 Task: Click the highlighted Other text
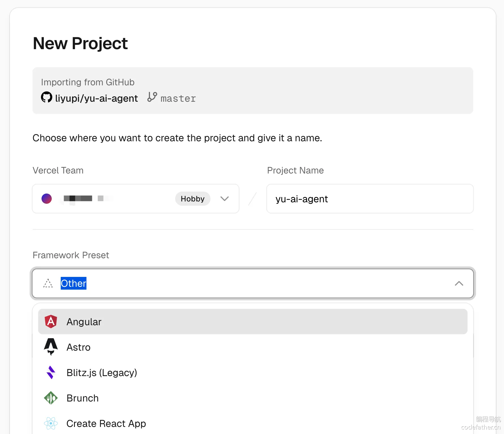coord(73,283)
